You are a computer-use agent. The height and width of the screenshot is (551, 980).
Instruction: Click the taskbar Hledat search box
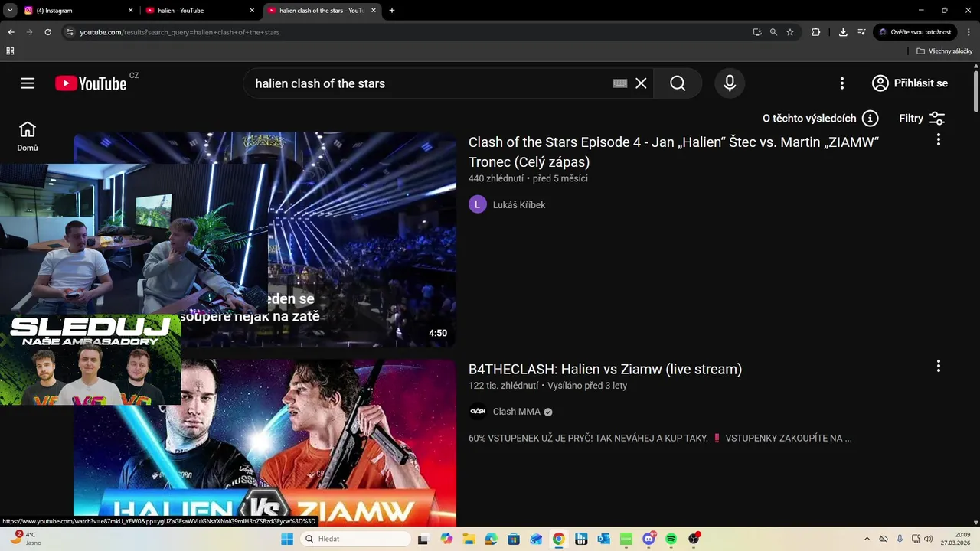click(356, 539)
